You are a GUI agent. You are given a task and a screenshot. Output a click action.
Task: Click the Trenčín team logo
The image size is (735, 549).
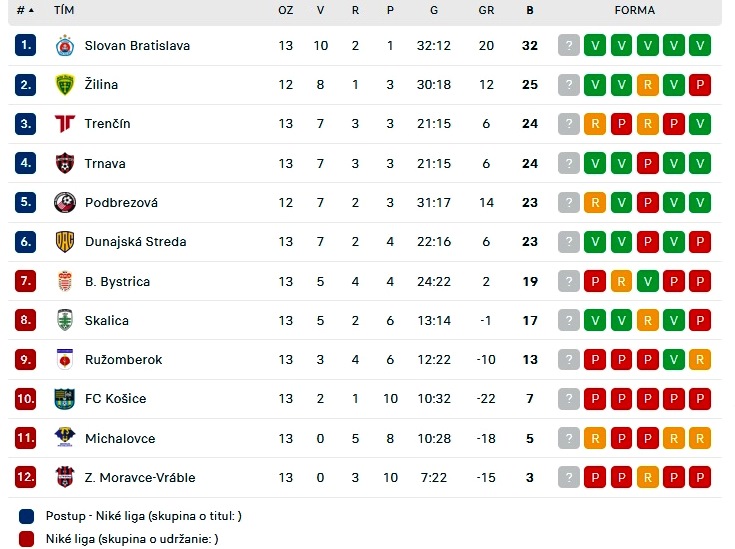click(x=65, y=124)
